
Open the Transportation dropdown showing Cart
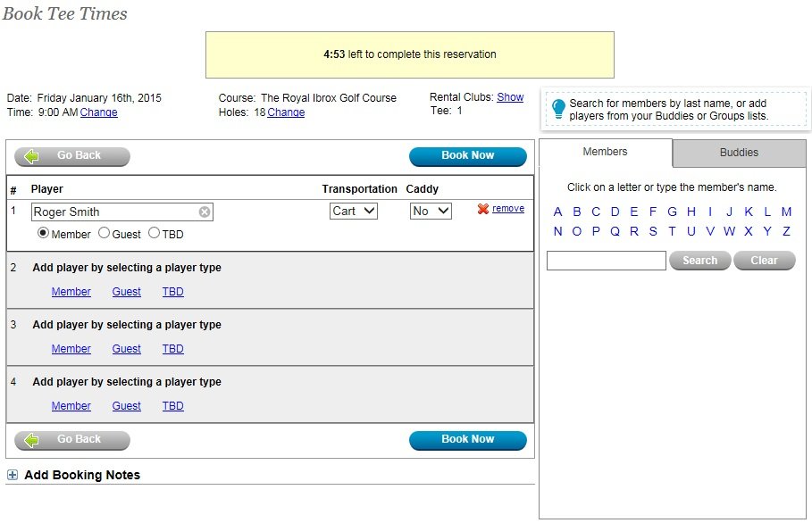(354, 212)
